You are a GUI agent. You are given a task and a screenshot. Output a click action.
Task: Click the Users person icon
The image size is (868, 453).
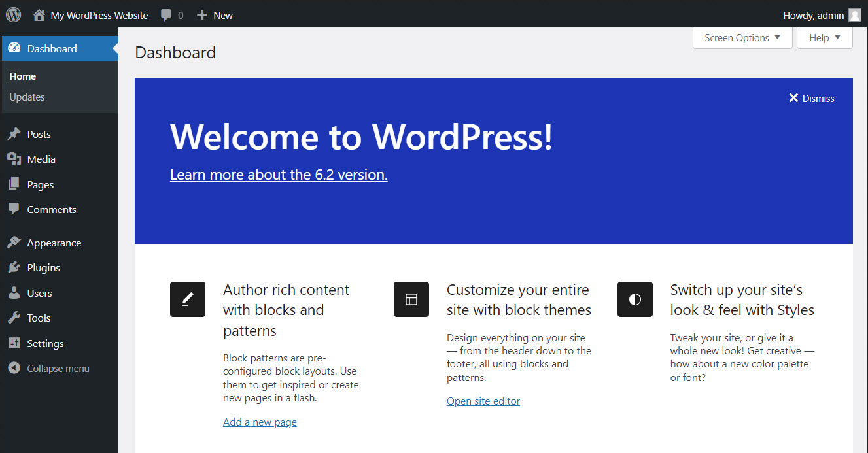[x=14, y=293]
